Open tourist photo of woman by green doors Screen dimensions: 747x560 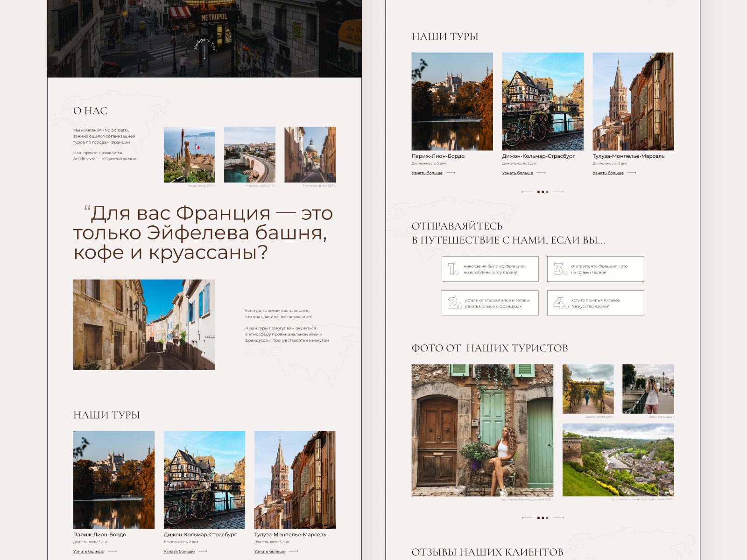point(482,430)
